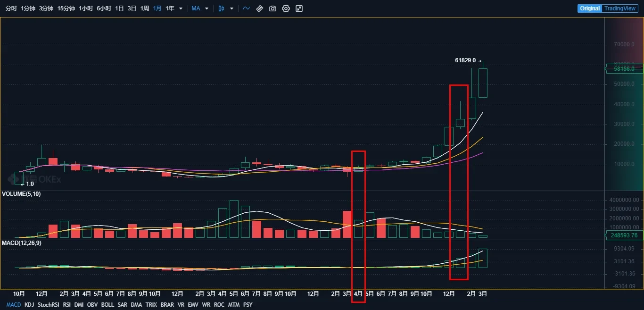The height and width of the screenshot is (310, 644).
Task: Take a chart snapshot with camera icon
Action: click(272, 8)
